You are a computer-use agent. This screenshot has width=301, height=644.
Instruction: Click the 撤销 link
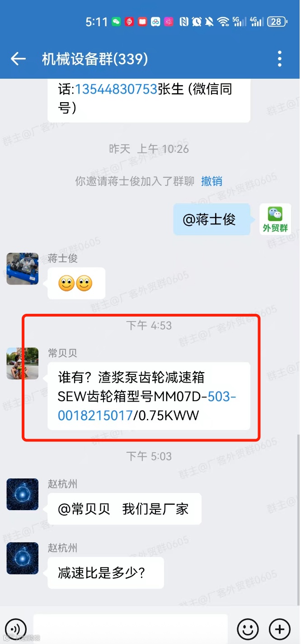point(212,181)
